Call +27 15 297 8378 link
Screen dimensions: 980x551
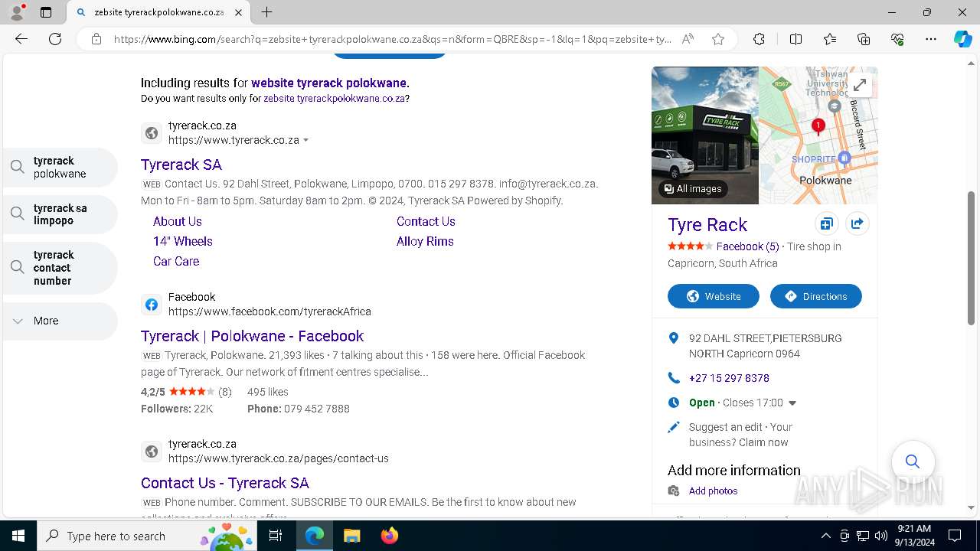click(x=729, y=378)
